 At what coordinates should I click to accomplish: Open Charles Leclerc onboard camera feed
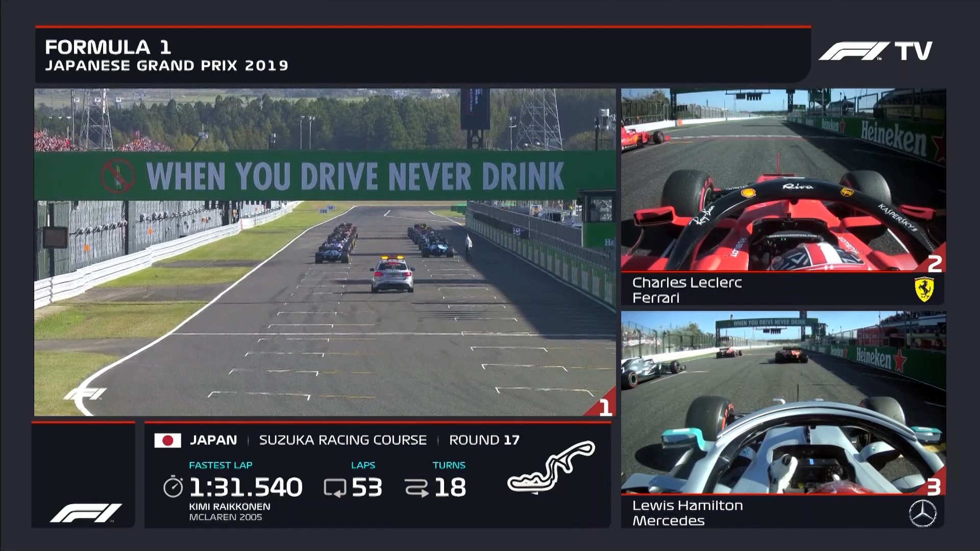(782, 180)
